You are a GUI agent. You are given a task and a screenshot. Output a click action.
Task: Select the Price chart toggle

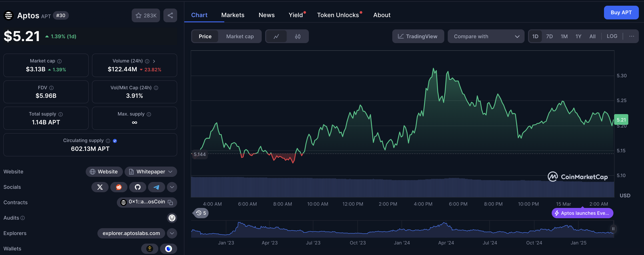[x=205, y=37]
